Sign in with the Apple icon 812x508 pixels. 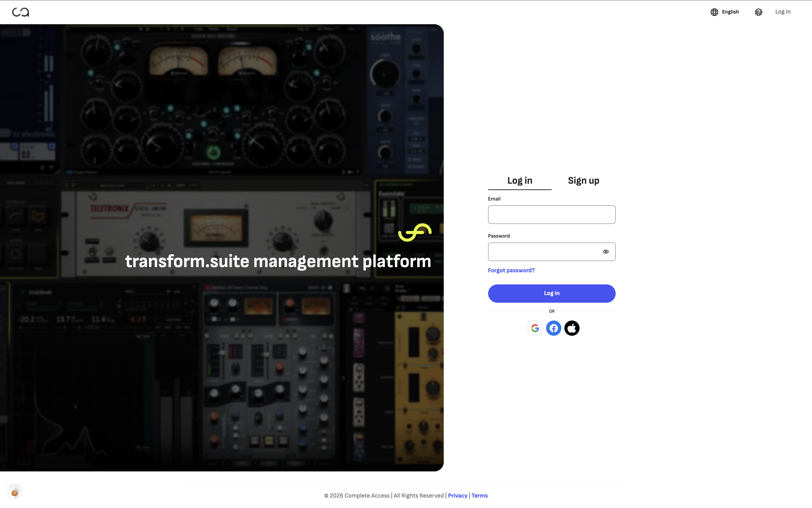pyautogui.click(x=572, y=328)
